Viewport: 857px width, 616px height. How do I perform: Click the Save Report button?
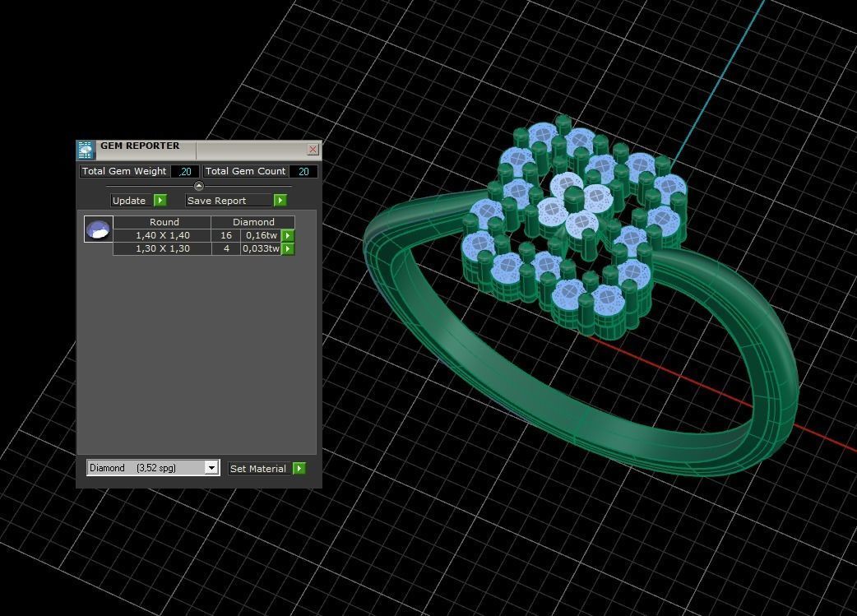click(229, 201)
